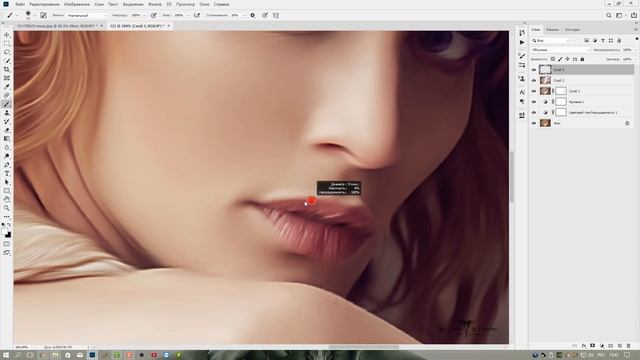Select the Dodge tool
This screenshot has width=640, height=360.
[7, 156]
